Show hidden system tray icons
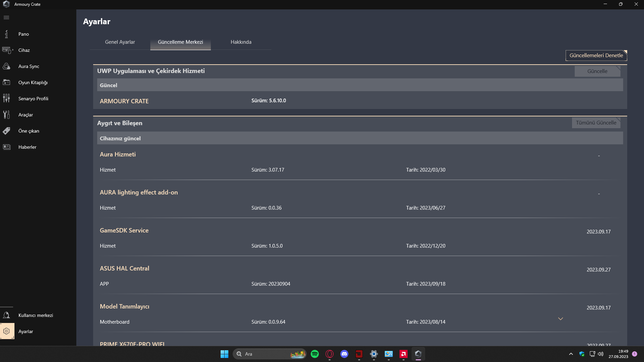644x362 pixels. pyautogui.click(x=571, y=354)
